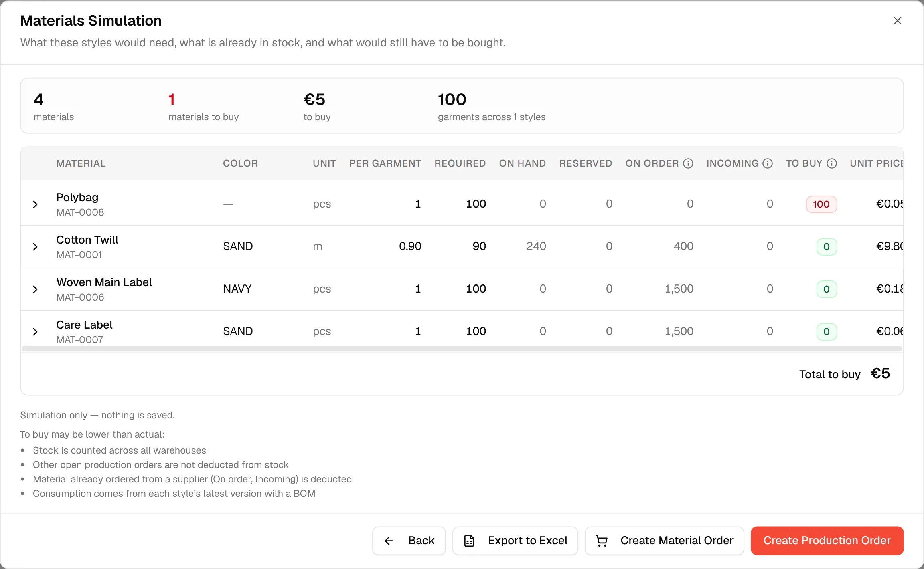Click the REQUIRED column header
Viewport: 924px width, 569px height.
[x=460, y=163]
